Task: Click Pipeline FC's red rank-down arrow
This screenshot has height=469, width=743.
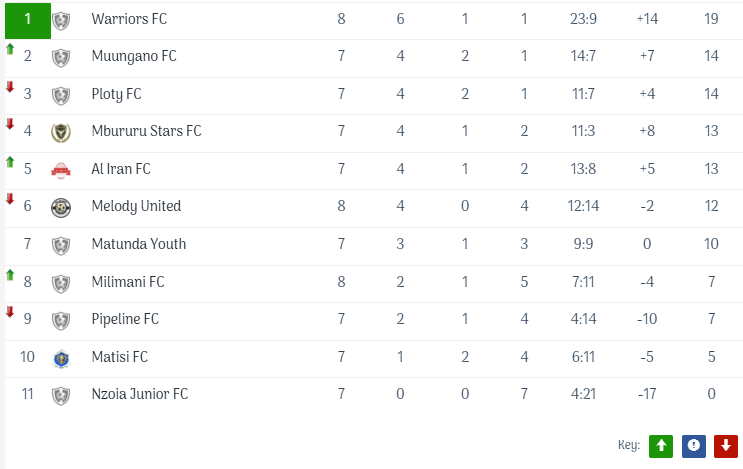Action: [x=10, y=312]
